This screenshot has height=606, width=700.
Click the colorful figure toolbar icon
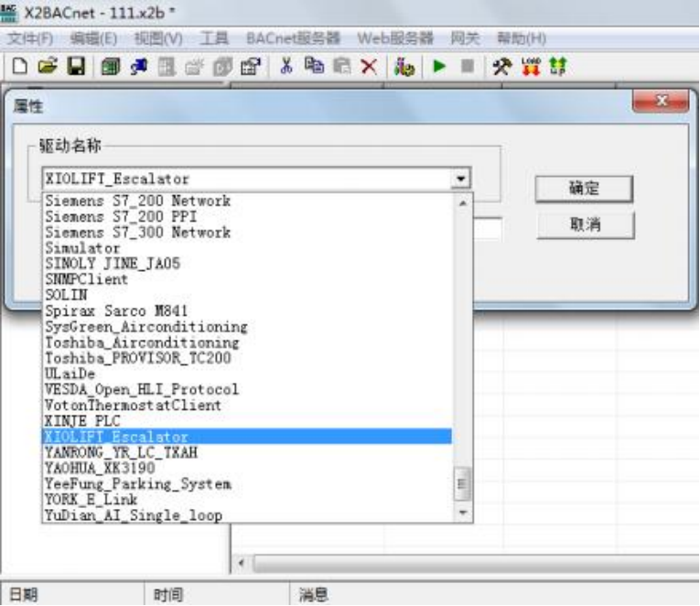pos(404,67)
